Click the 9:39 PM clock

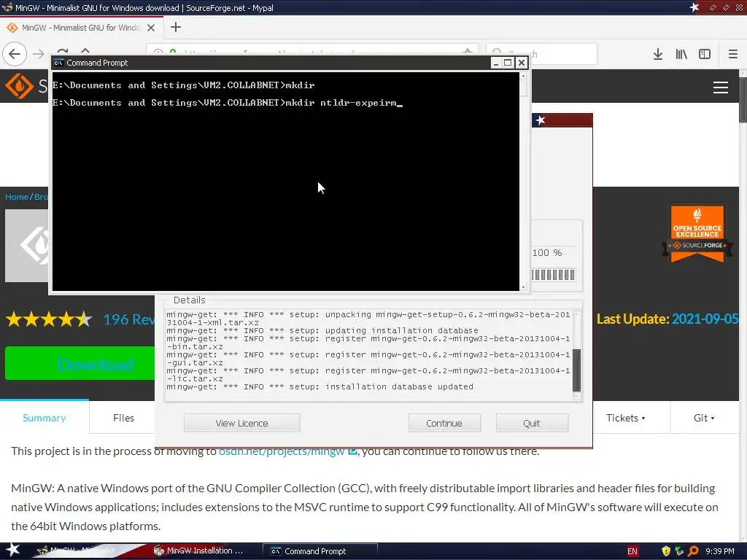pos(720,551)
